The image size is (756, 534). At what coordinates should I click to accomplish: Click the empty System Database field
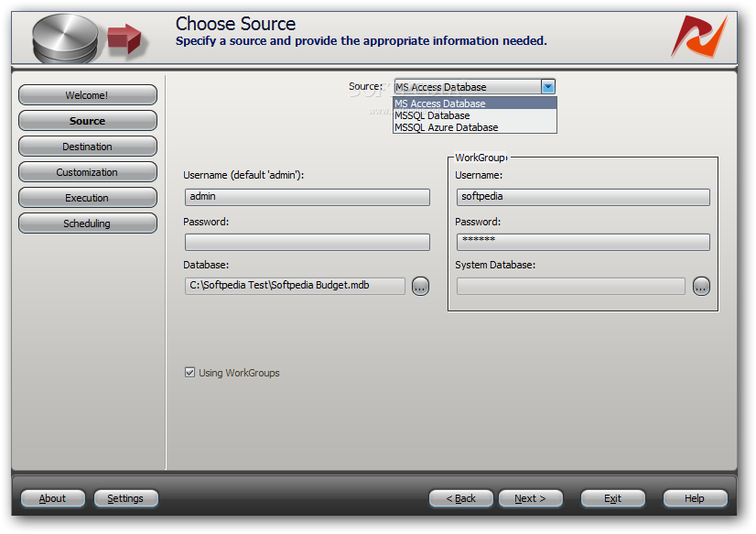coord(570,286)
